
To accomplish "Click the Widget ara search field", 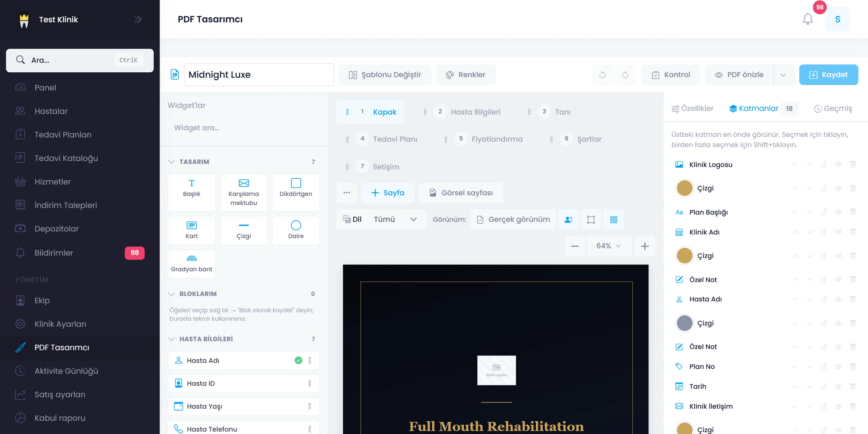I will (x=244, y=128).
